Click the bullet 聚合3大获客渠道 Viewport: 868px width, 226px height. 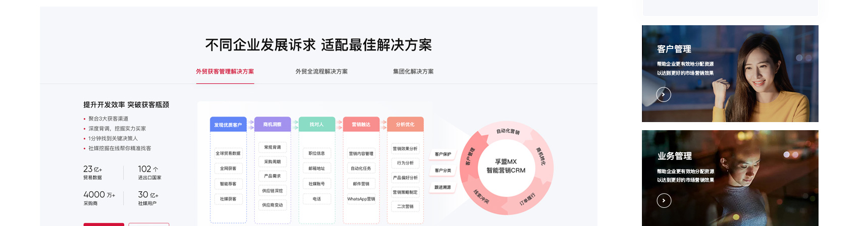coord(108,119)
